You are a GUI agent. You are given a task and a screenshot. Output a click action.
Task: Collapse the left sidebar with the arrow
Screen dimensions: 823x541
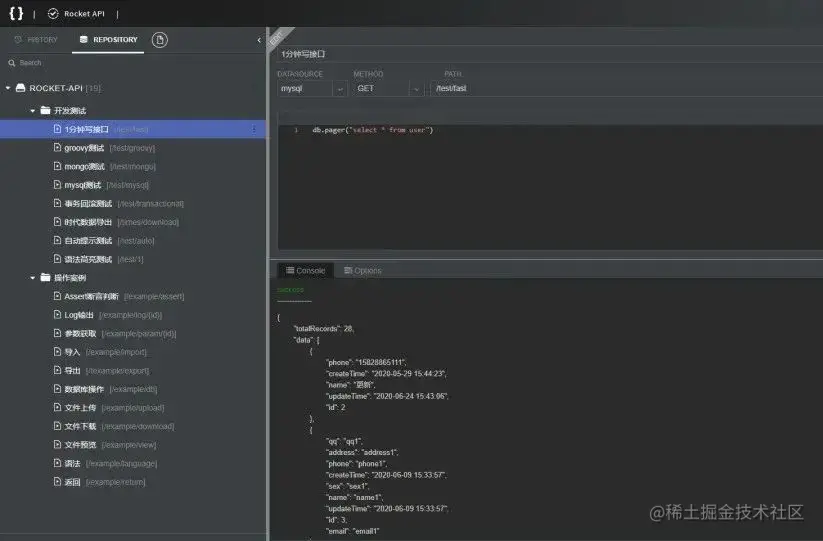click(x=259, y=40)
